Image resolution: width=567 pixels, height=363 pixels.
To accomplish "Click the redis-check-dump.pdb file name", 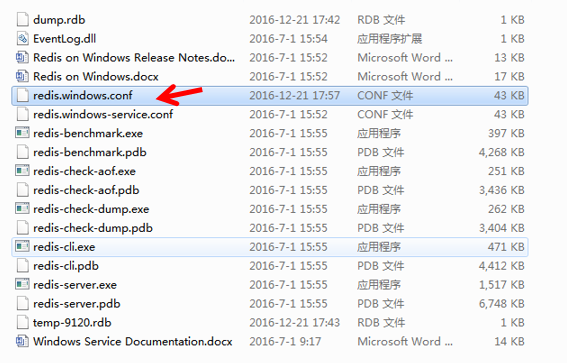I will [x=93, y=228].
